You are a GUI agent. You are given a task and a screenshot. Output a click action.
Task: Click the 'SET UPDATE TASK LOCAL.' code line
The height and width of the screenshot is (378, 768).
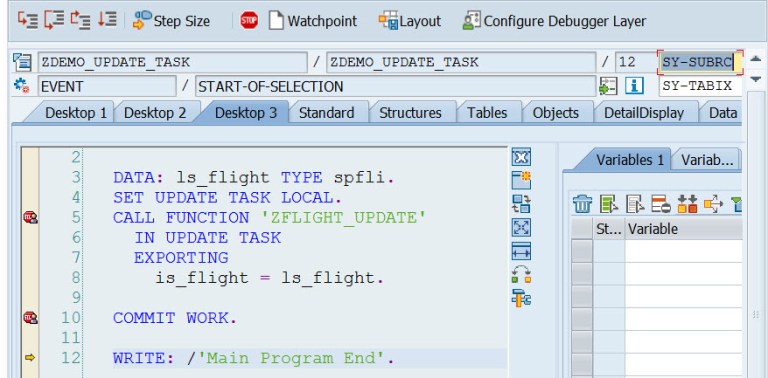228,198
